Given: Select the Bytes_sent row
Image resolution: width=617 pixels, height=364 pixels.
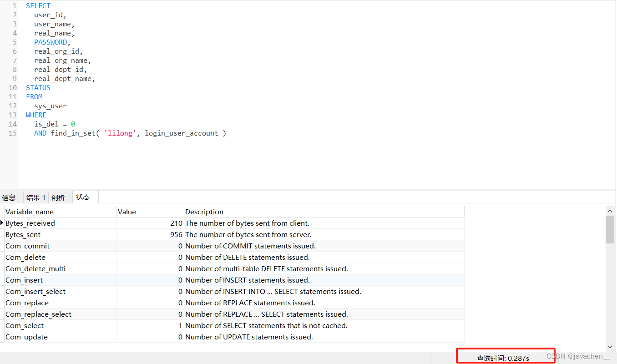Looking at the screenshot, I should tap(23, 234).
